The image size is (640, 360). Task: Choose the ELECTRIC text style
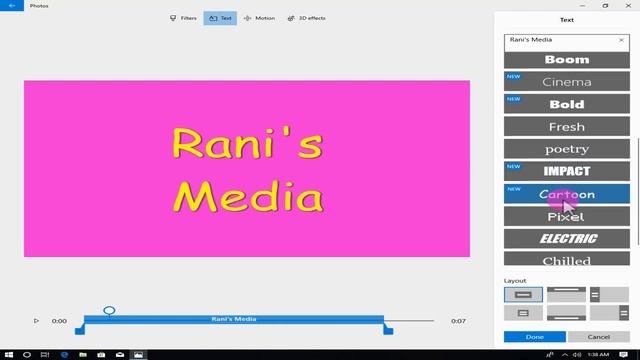click(x=567, y=239)
